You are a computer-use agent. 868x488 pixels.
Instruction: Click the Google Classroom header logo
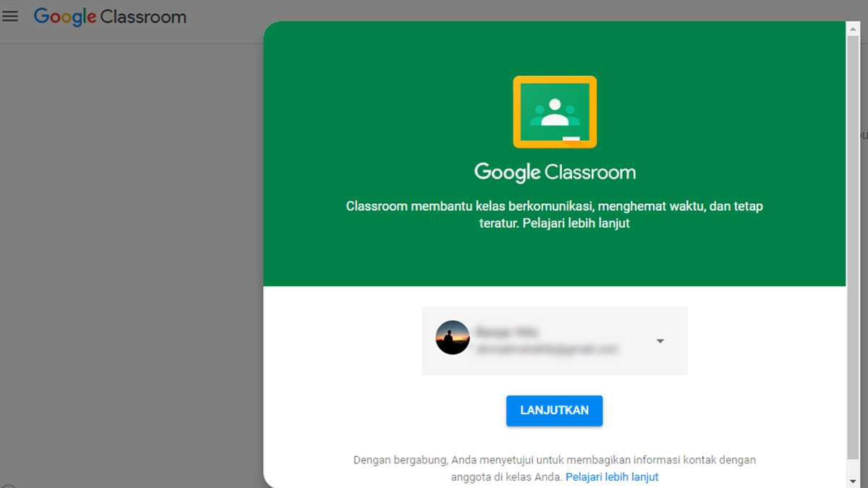pyautogui.click(x=110, y=17)
